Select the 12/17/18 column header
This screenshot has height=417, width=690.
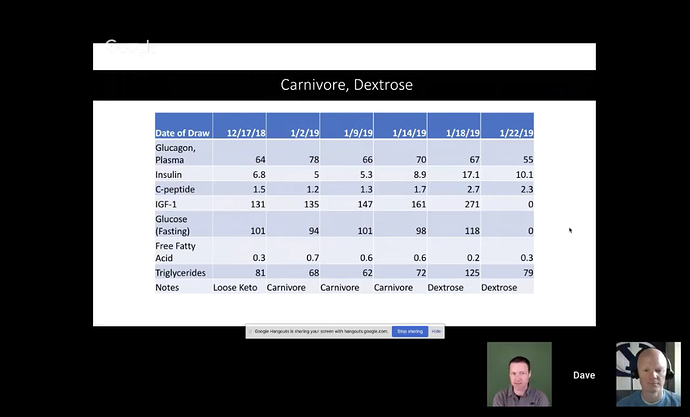pos(239,132)
